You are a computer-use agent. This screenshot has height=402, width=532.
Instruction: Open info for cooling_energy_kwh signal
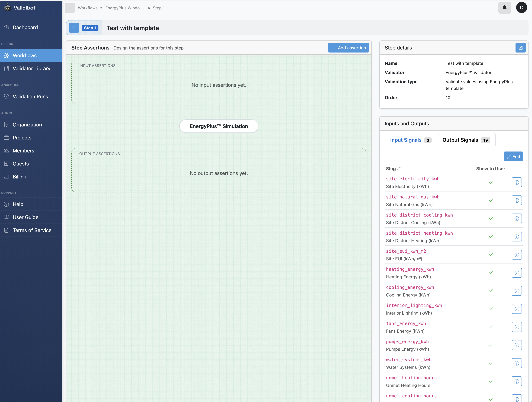[x=516, y=291]
